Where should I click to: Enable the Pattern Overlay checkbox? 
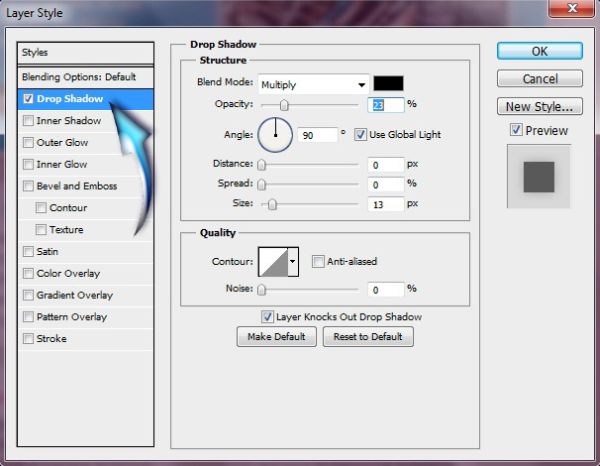point(28,317)
